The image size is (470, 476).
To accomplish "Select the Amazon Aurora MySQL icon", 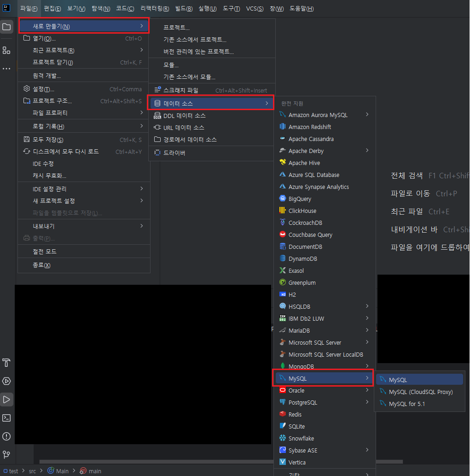I will tap(283, 114).
